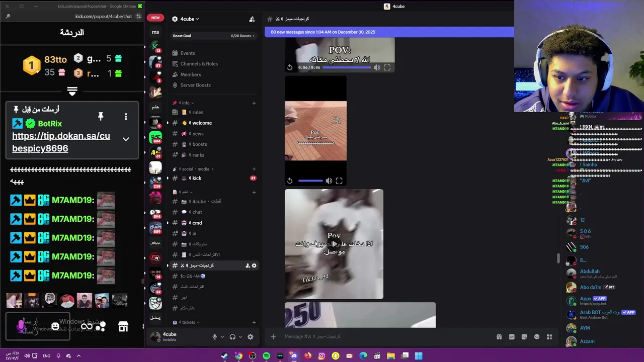Open headphone output options arrow
The image size is (644, 362).
coord(240,337)
